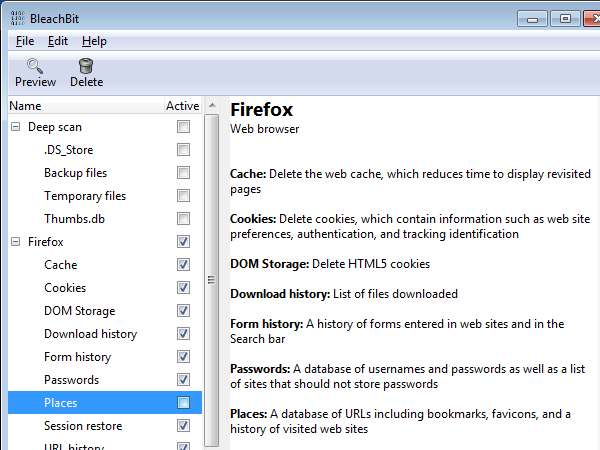Click the 'Form history:' description label

tap(267, 324)
